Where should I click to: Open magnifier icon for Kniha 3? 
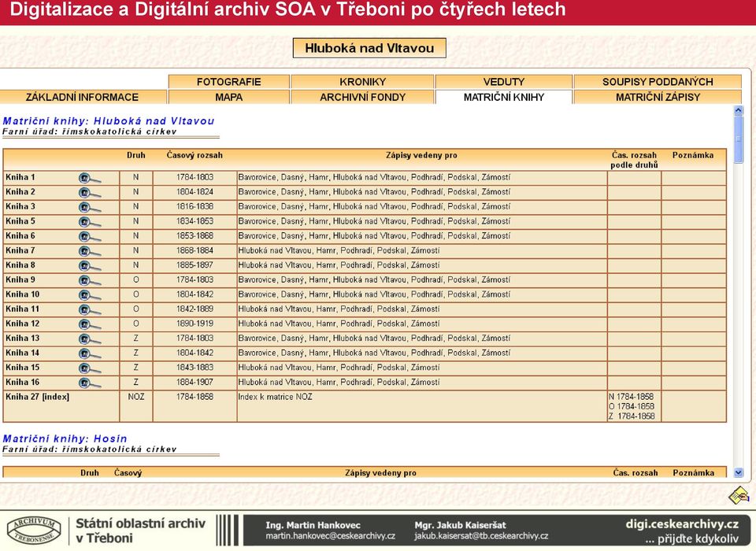click(89, 207)
